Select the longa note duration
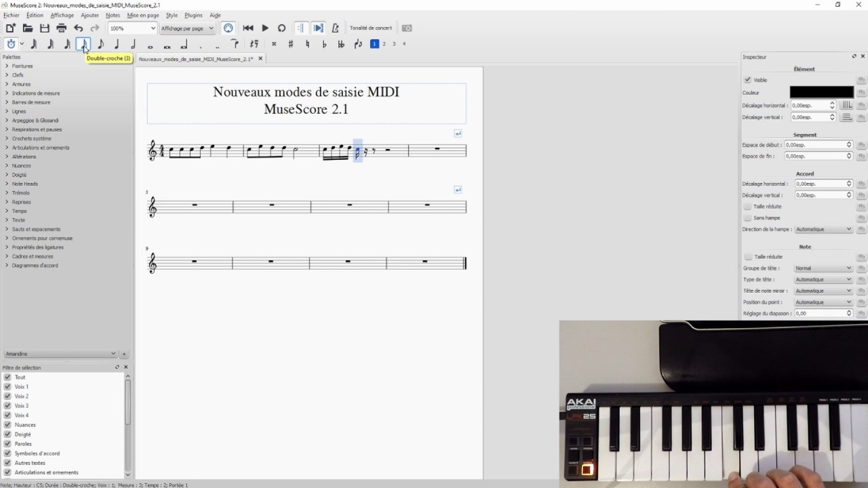This screenshot has width=868, height=488. click(x=183, y=44)
